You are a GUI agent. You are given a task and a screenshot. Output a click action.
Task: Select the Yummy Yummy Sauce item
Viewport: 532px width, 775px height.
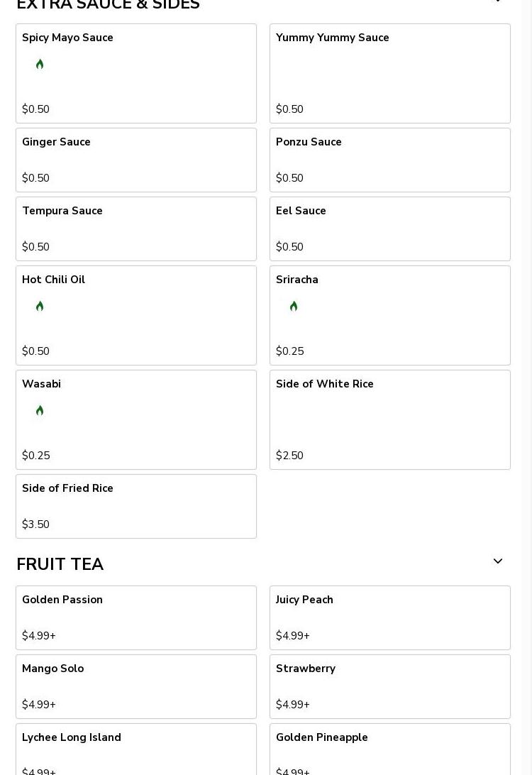[389, 73]
